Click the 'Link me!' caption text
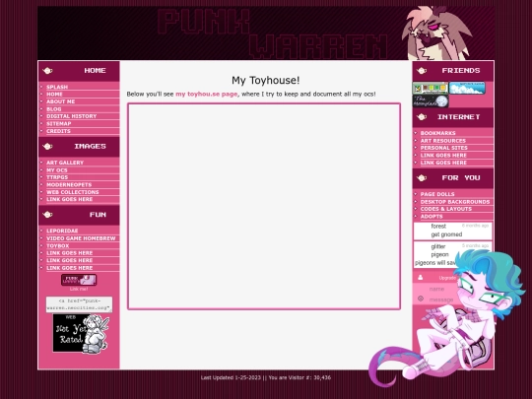The height and width of the screenshot is (399, 532). pyautogui.click(x=79, y=289)
